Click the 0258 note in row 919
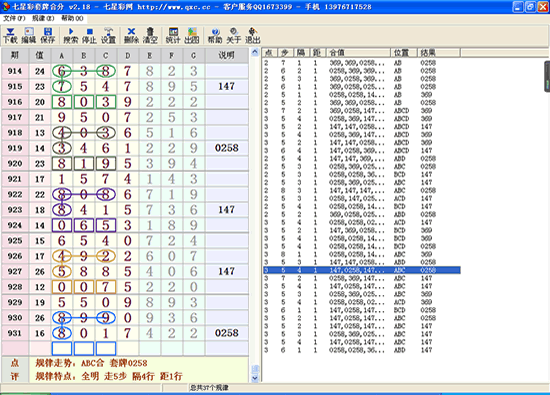The width and height of the screenshot is (550, 395). 227,148
